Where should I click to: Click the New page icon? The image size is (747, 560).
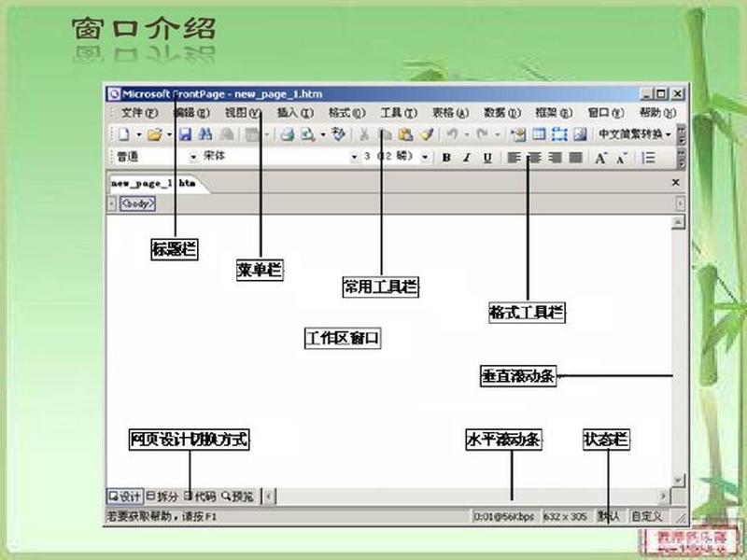click(124, 134)
